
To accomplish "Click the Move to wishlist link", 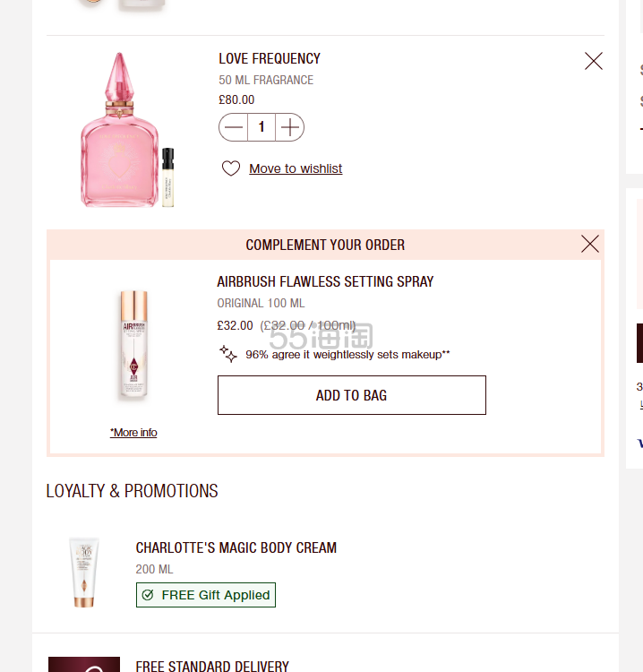I will point(296,168).
